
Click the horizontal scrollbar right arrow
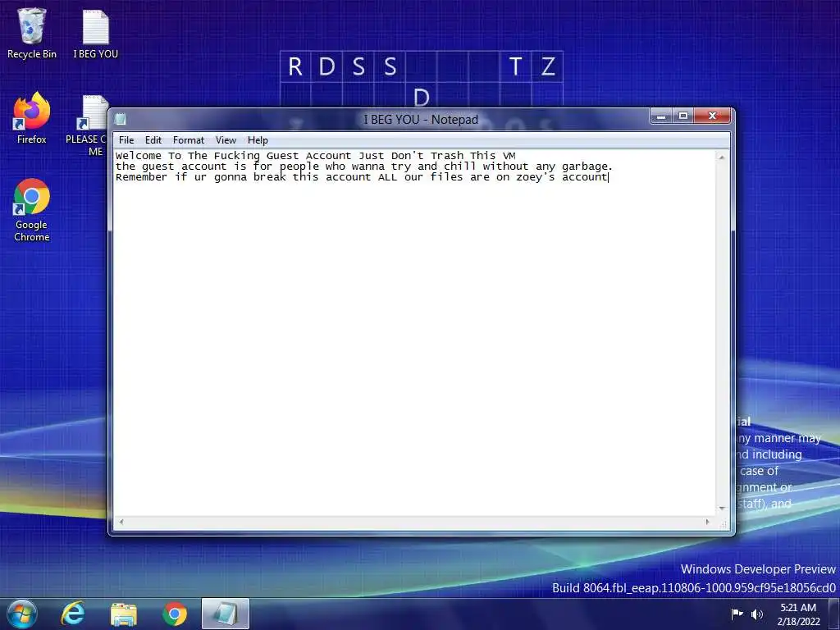pyautogui.click(x=707, y=522)
